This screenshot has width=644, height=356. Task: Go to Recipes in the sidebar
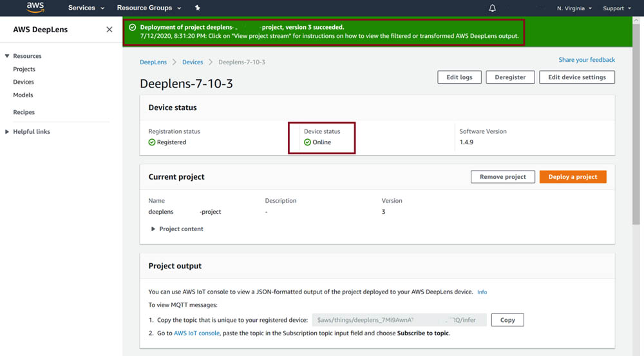coord(24,112)
